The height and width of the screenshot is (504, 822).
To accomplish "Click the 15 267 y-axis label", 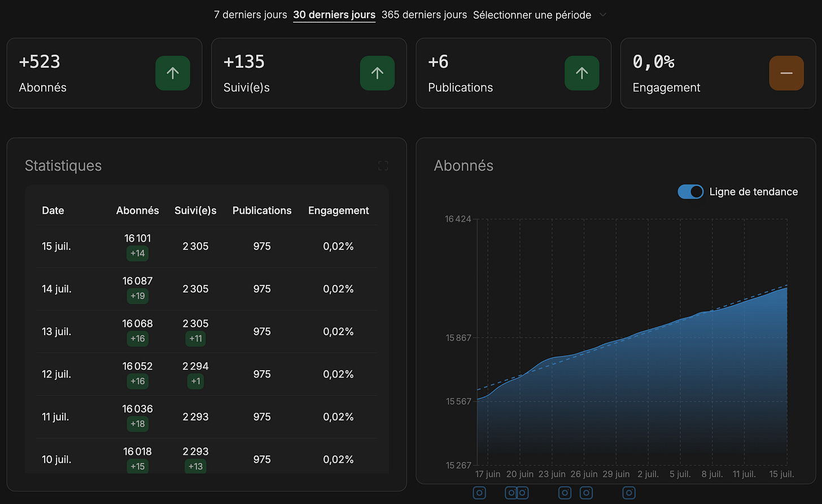I will point(458,466).
